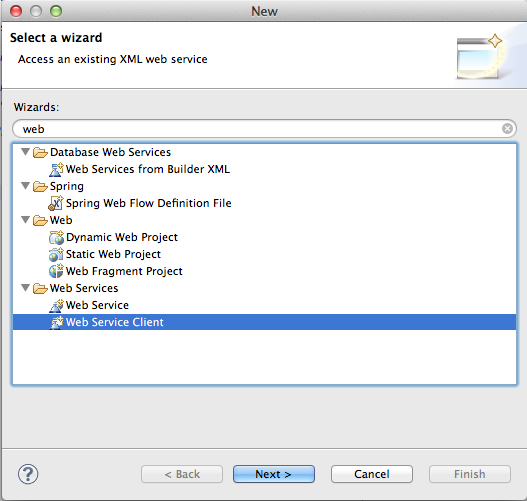This screenshot has height=501, width=527.
Task: Collapse the Web Services folder triangle
Action: pyautogui.click(x=26, y=288)
